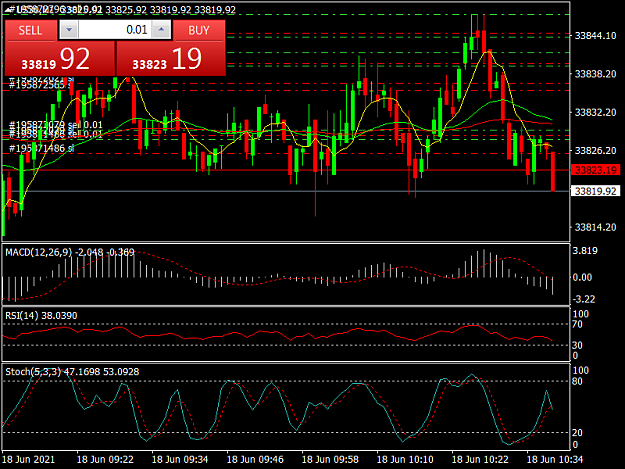Buy at ask price 33823.19 panel

[x=171, y=59]
